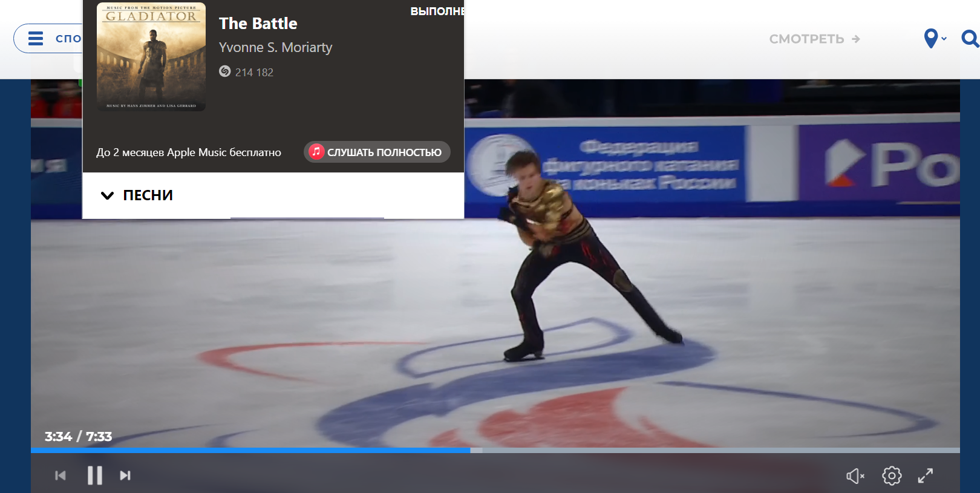
Task: Open the location pin selector
Action: [935, 38]
